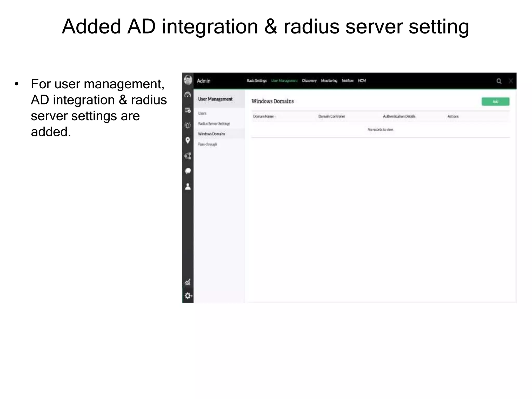Switch to NCM tab
The image size is (532, 399).
point(362,81)
